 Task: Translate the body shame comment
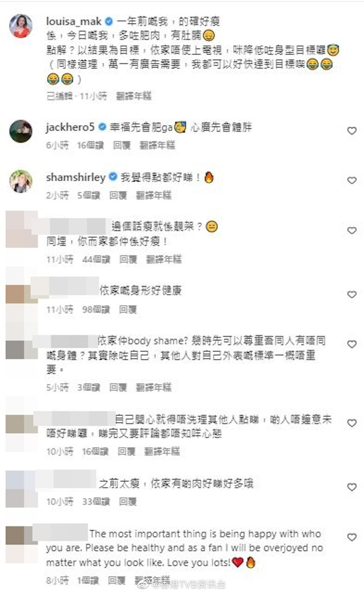coord(154,387)
